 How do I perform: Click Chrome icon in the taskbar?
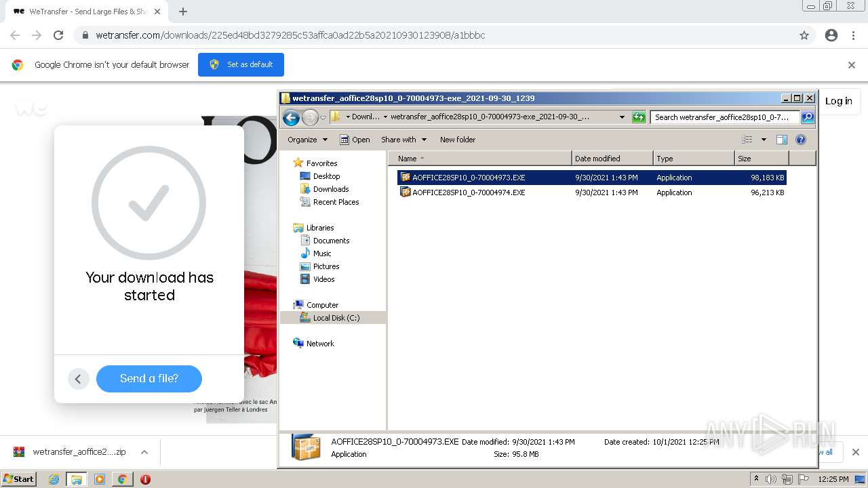pyautogui.click(x=122, y=479)
